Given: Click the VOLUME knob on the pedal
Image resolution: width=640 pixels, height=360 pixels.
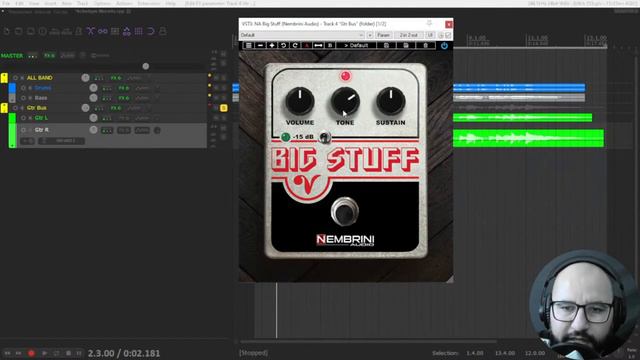Looking at the screenshot, I should [300, 101].
